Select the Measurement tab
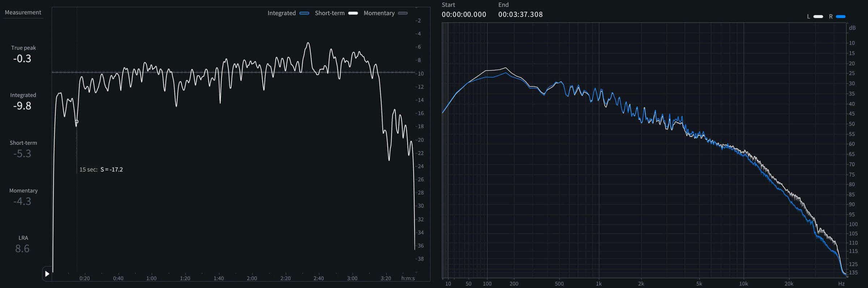 tap(23, 12)
